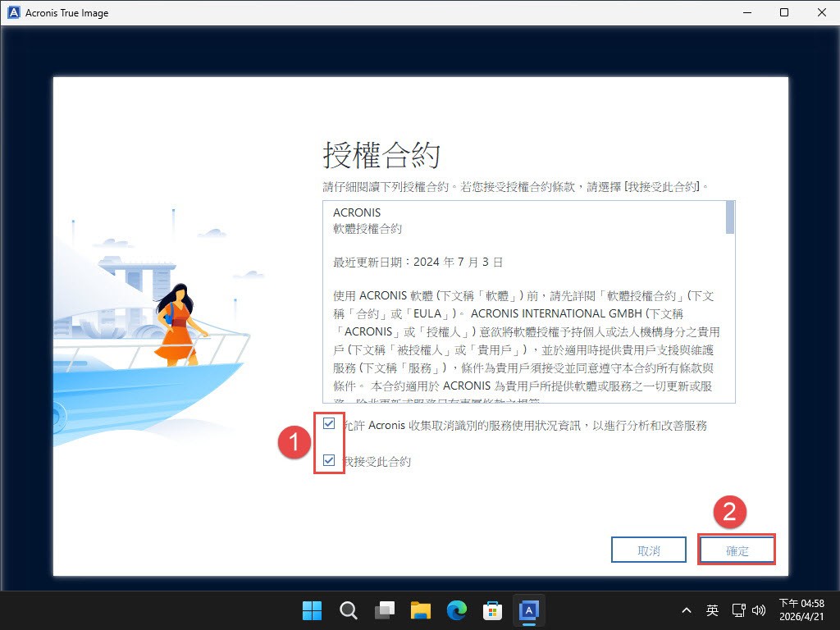This screenshot has height=630, width=840.
Task: Open Microsoft Store from the taskbar
Action: pos(492,610)
